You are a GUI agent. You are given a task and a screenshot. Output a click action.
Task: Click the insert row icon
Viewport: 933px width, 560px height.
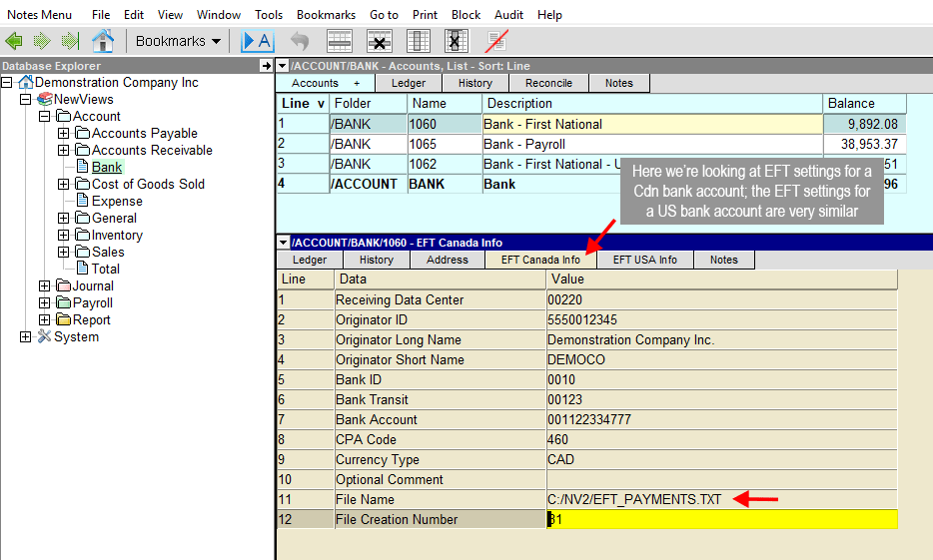pyautogui.click(x=340, y=41)
